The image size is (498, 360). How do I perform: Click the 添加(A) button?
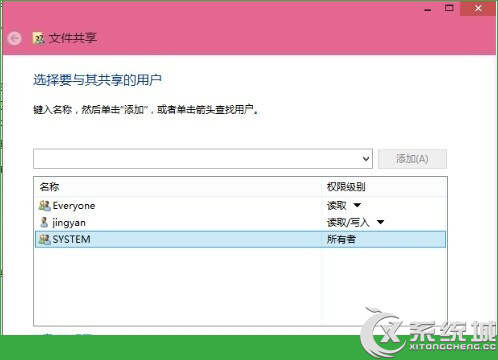(x=412, y=159)
